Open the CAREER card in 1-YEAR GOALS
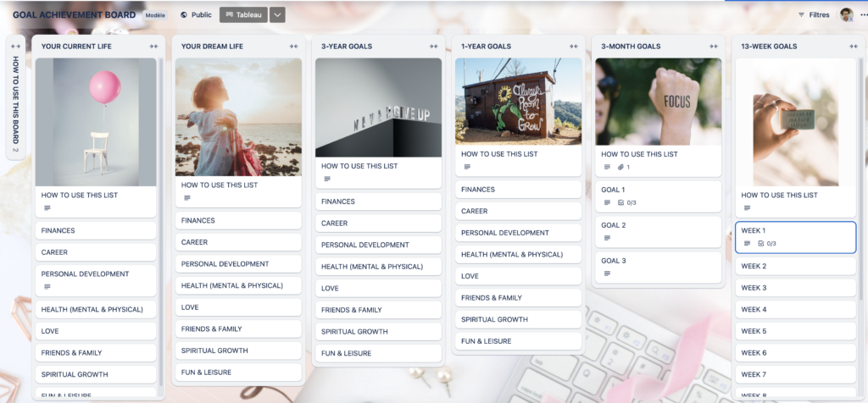Image resolution: width=868 pixels, height=403 pixels. 519,211
